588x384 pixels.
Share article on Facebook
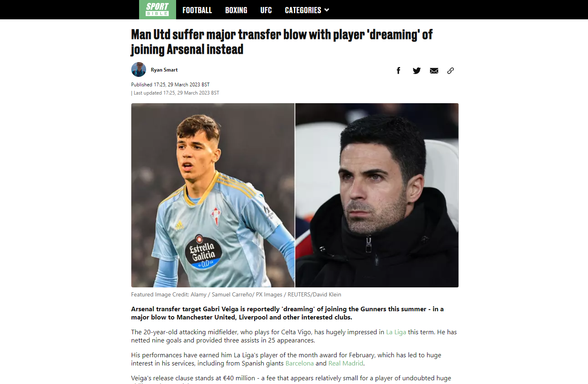click(398, 71)
